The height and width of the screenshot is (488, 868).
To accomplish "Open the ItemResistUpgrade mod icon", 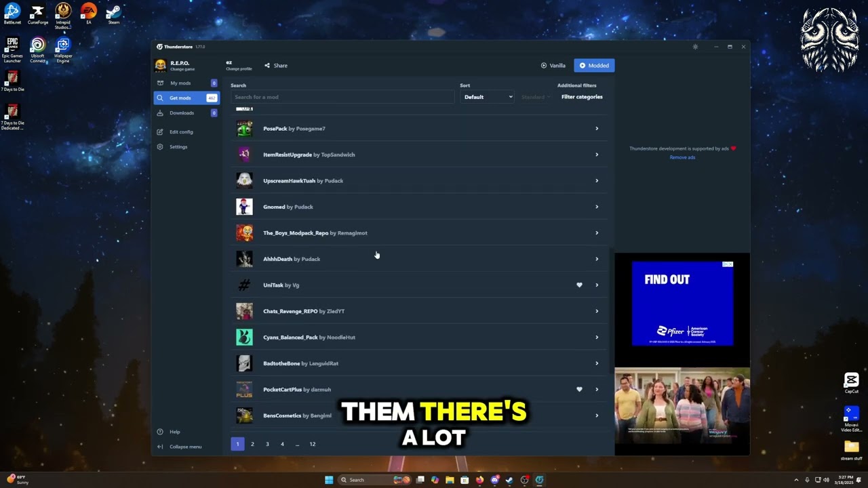I will (244, 155).
